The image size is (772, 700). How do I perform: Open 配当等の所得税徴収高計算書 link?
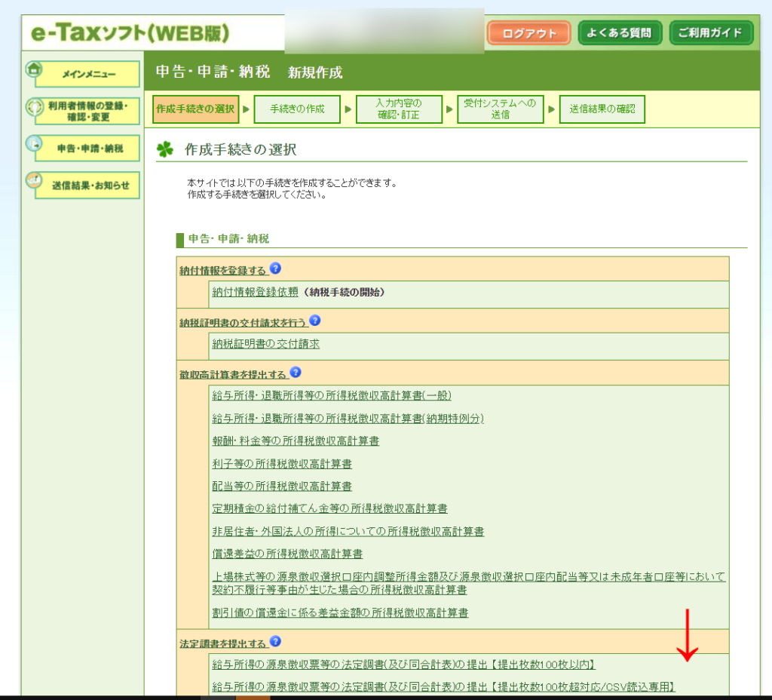tap(282, 486)
